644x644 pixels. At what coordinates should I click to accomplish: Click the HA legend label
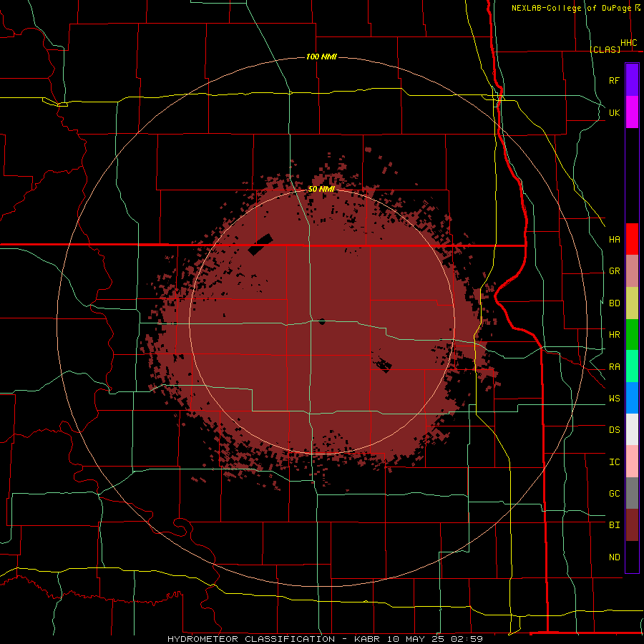(615, 240)
